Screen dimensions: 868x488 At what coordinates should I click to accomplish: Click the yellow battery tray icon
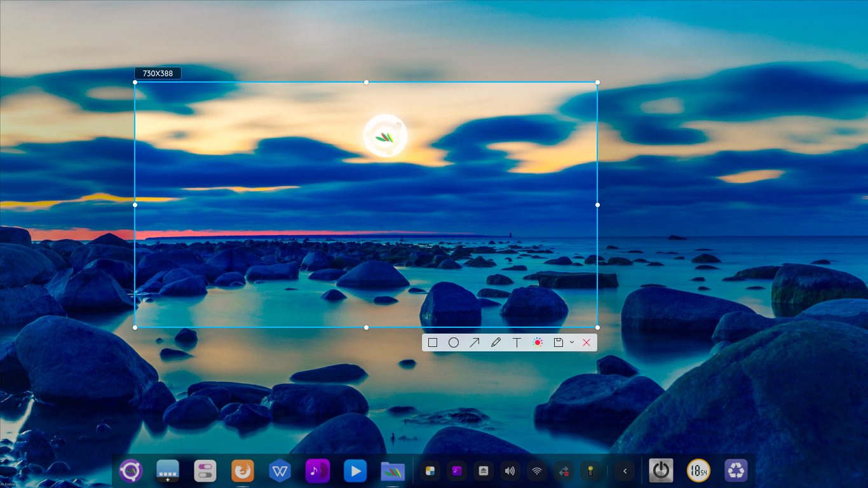click(590, 471)
